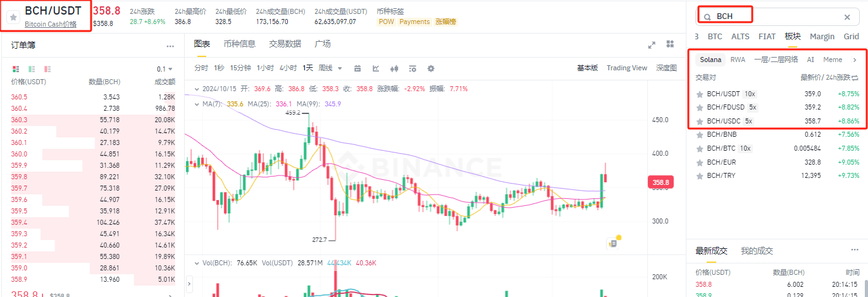Favorite the BCH/USDT pair with header star

[x=13, y=17]
